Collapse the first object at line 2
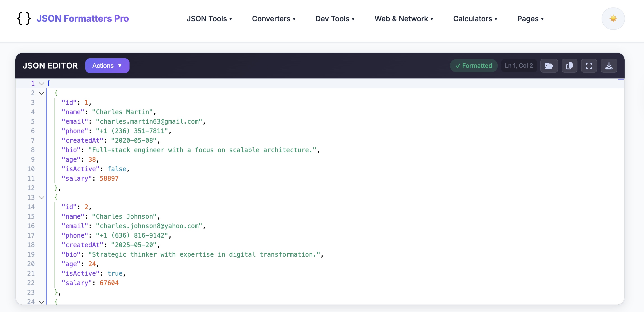 coord(41,93)
